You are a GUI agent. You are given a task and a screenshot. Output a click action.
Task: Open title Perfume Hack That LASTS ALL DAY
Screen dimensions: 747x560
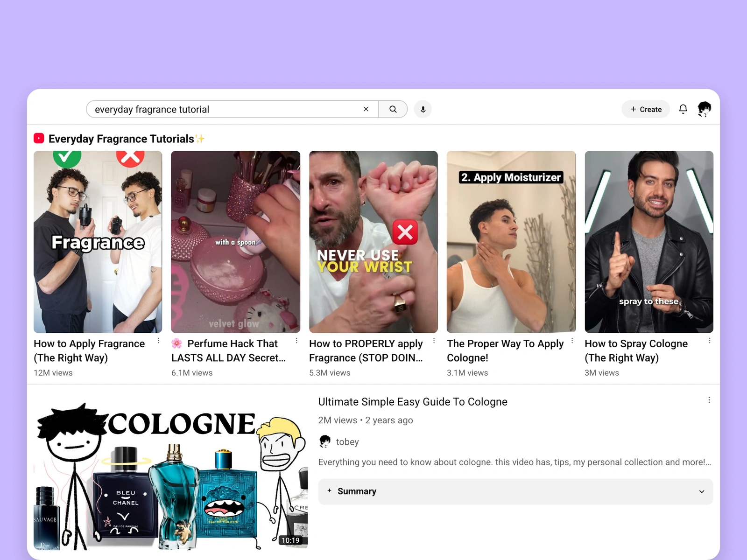coord(229,351)
